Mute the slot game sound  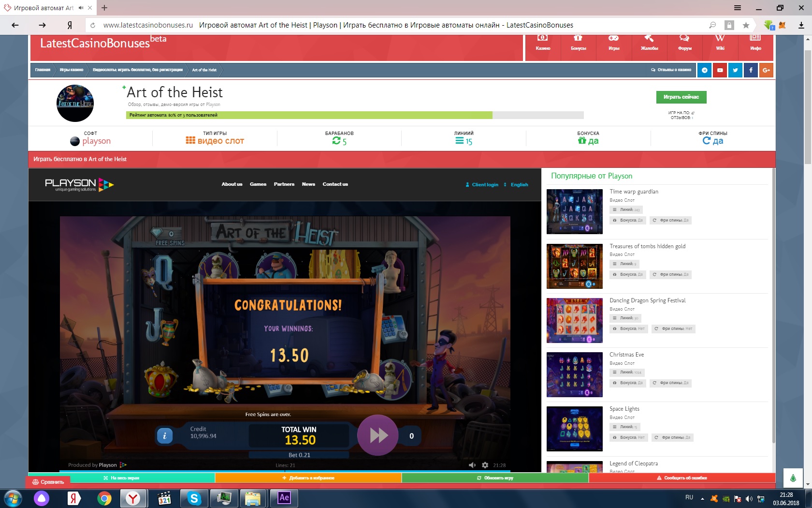tap(472, 465)
